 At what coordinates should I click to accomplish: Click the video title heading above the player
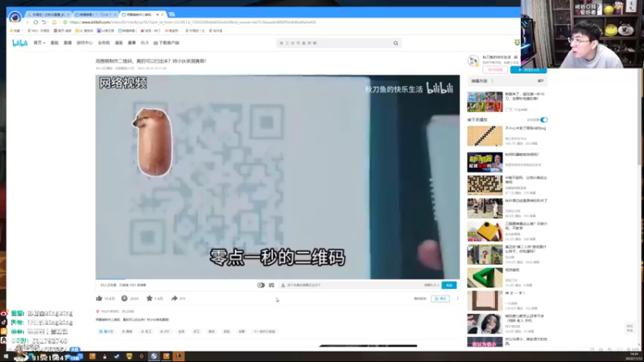click(151, 61)
